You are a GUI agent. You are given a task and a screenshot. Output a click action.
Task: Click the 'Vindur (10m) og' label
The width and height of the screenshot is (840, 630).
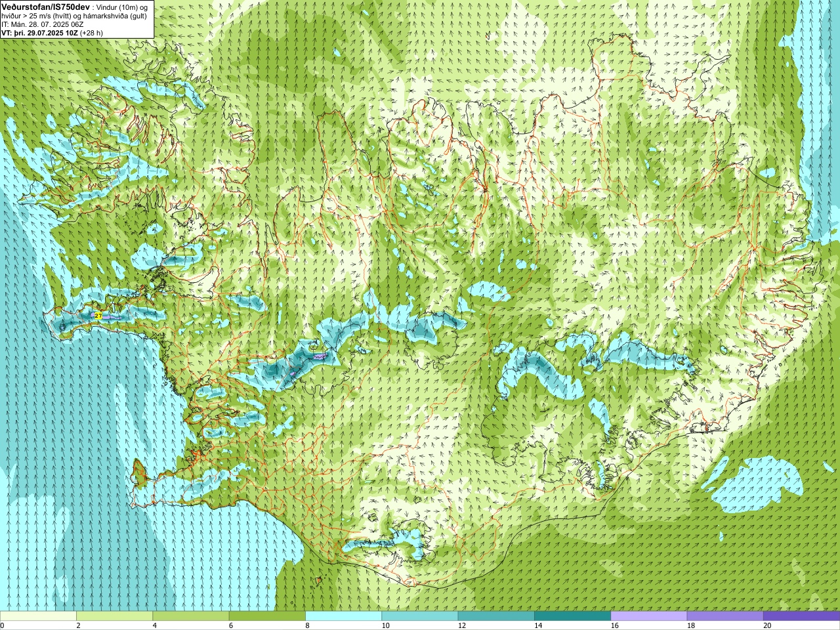121,7
